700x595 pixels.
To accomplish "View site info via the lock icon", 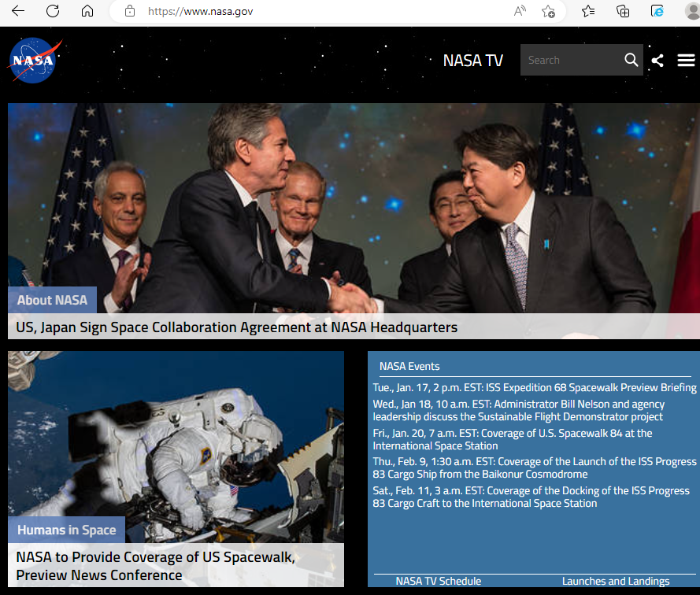I will pos(130,11).
